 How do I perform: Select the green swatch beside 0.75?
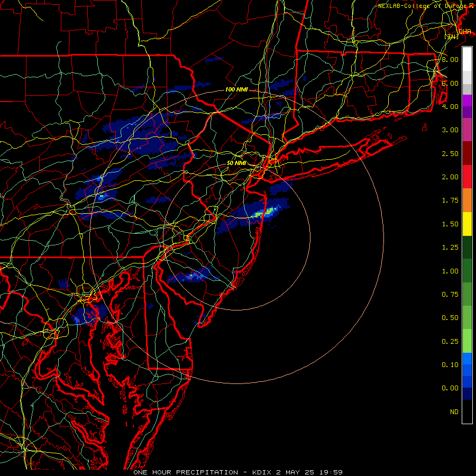[x=467, y=295]
